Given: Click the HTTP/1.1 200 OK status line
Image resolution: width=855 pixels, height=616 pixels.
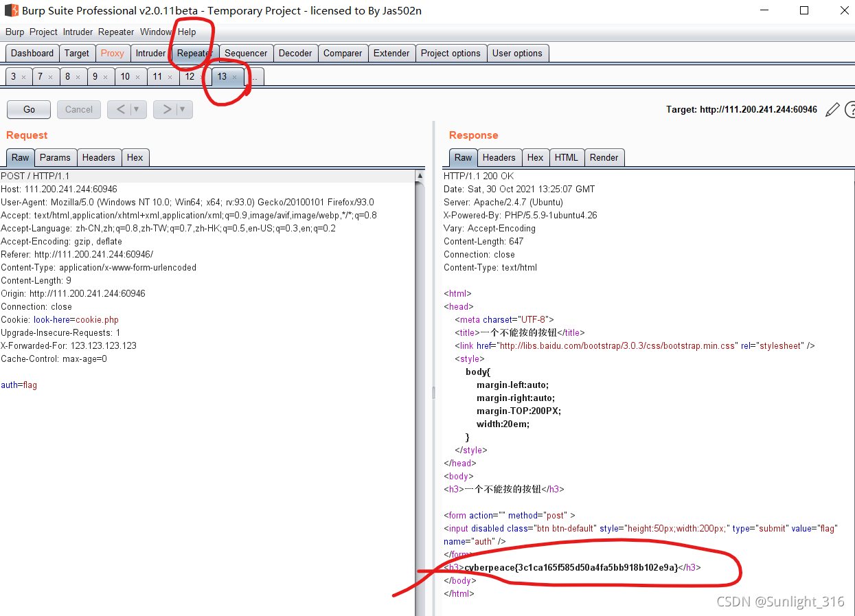Looking at the screenshot, I should pos(479,176).
